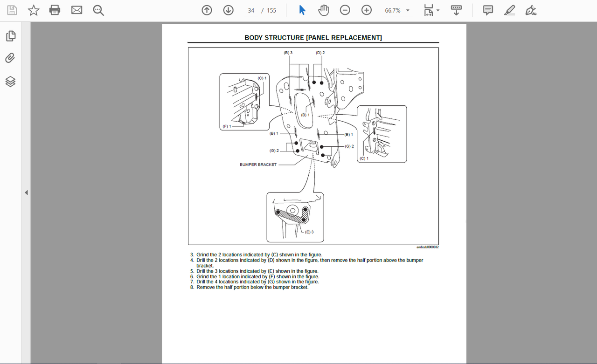Click the total page count 155

[x=271, y=10]
